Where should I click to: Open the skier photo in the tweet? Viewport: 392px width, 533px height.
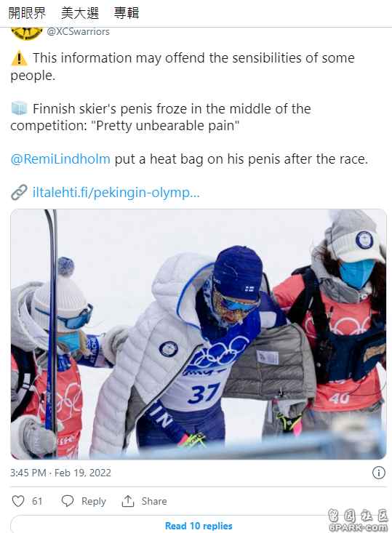[199, 334]
